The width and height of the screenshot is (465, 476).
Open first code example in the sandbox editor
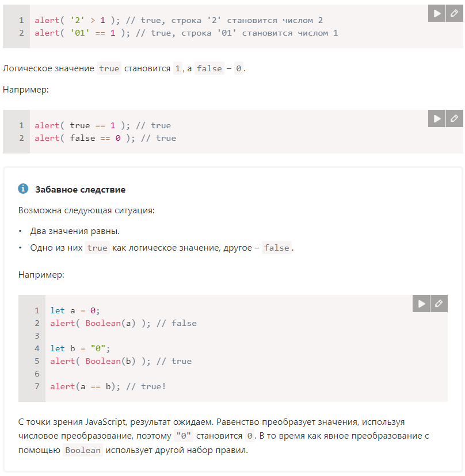454,13
